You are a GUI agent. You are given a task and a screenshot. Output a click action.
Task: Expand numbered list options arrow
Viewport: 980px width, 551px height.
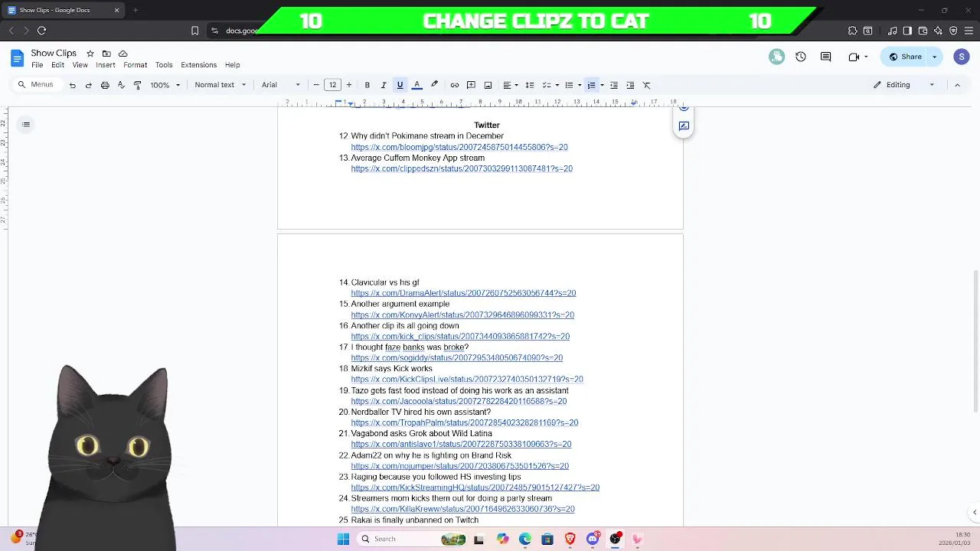click(602, 85)
